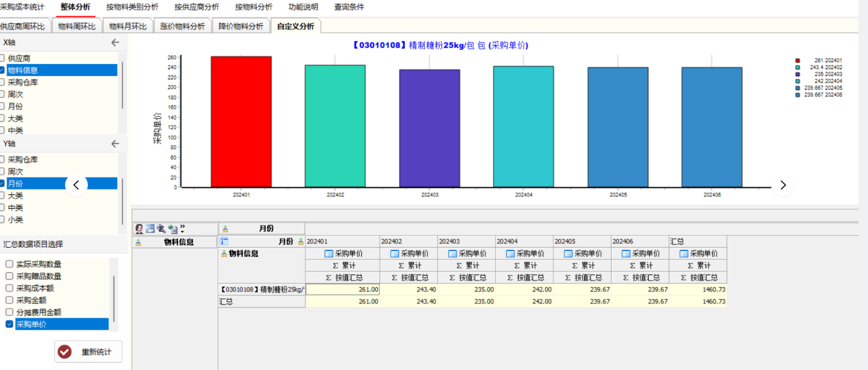Show next chart with right circle arrow
The width and height of the screenshot is (868, 370).
coord(783,185)
